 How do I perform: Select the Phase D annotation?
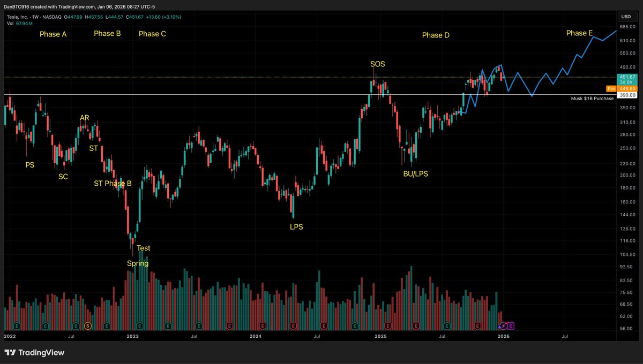tap(436, 35)
